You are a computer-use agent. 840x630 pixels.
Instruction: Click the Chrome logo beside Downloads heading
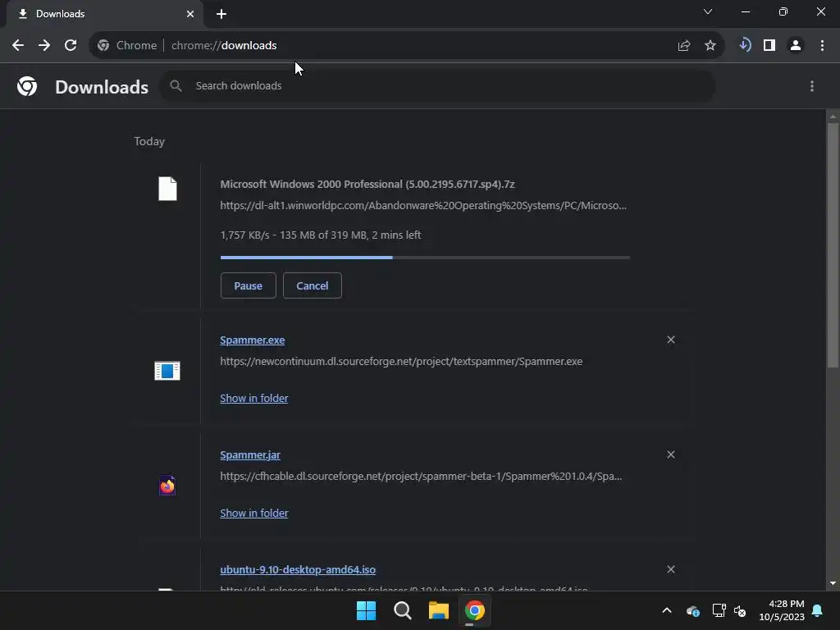pyautogui.click(x=27, y=86)
